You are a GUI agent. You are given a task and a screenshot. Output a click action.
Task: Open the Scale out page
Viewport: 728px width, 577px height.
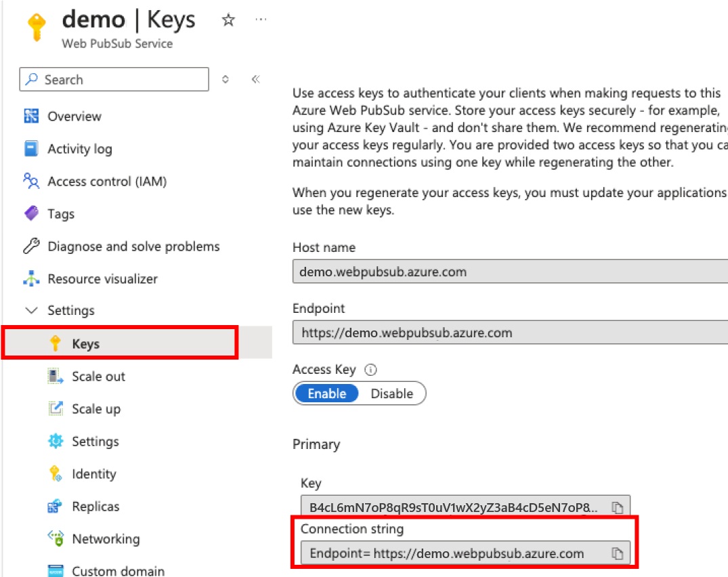(98, 376)
